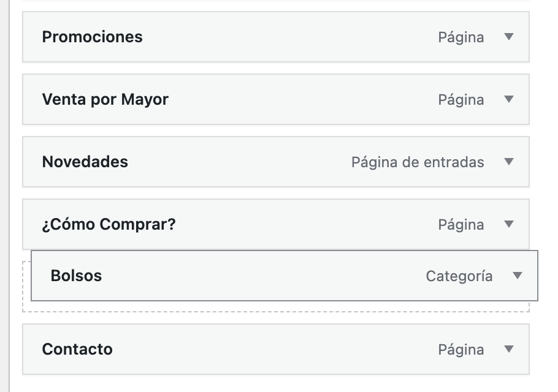This screenshot has height=392, width=558.
Task: Expand the Bolsos category item arrow
Action: click(x=517, y=276)
